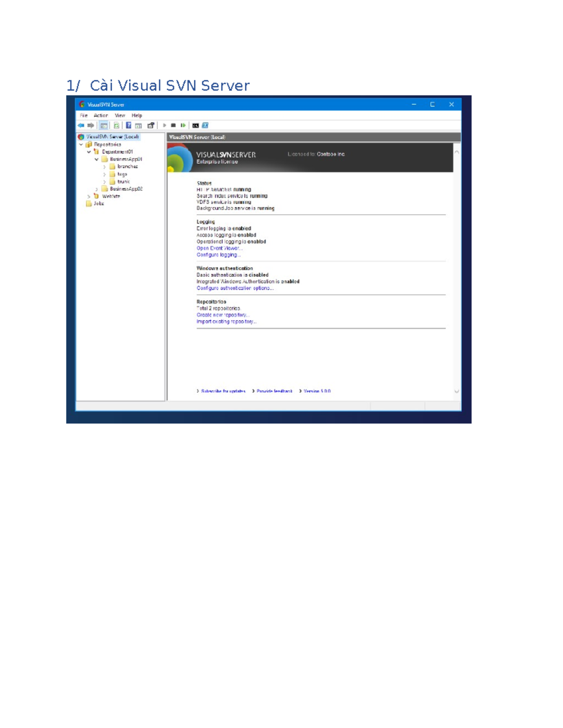
Task: Open the View menu
Action: click(119, 115)
